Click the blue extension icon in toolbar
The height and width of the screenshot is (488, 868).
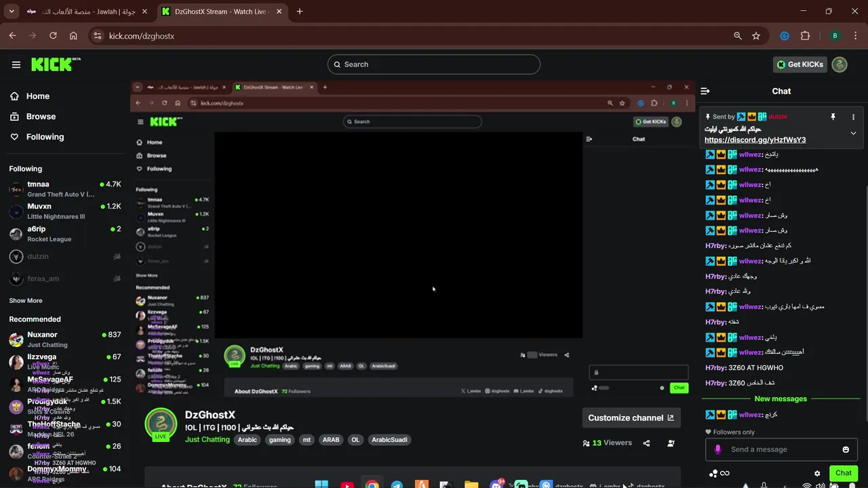point(785,36)
